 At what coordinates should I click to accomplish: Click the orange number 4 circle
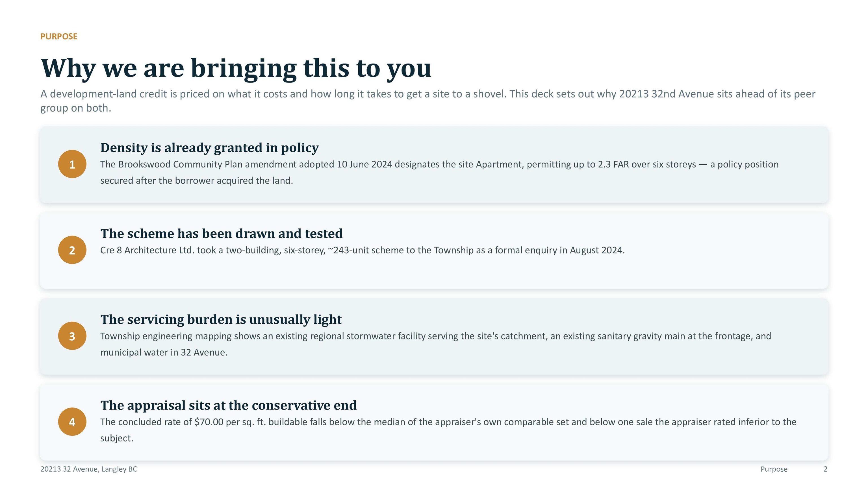[72, 422]
